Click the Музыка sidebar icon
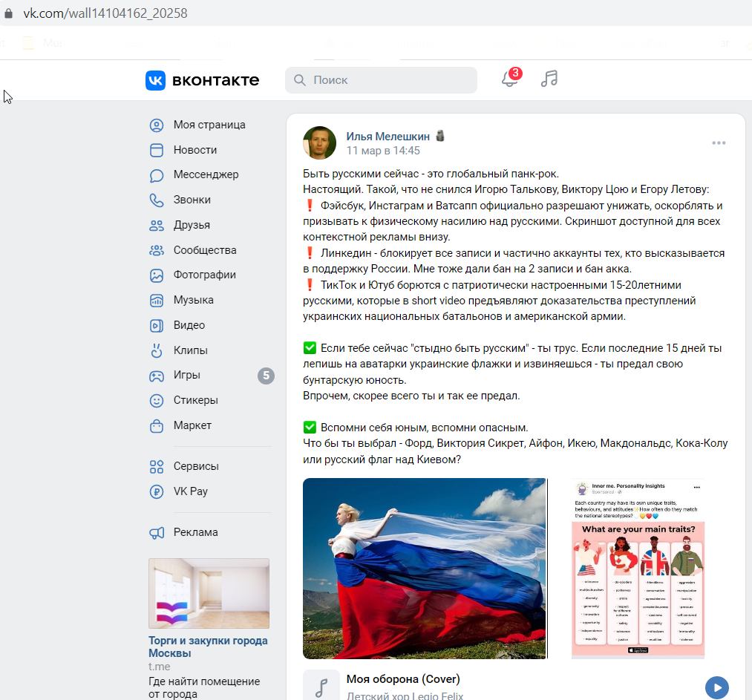752x700 pixels. click(157, 300)
